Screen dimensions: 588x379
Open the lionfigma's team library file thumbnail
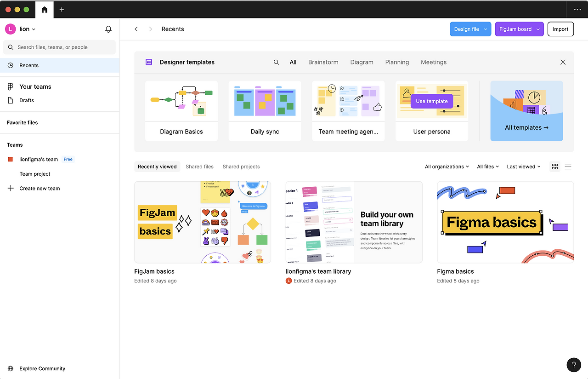[354, 222]
